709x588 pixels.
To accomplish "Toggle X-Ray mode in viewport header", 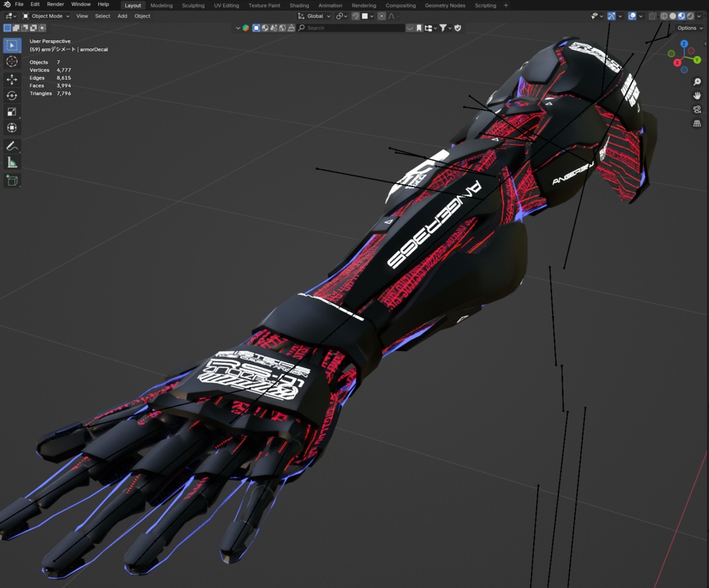I will tap(652, 16).
